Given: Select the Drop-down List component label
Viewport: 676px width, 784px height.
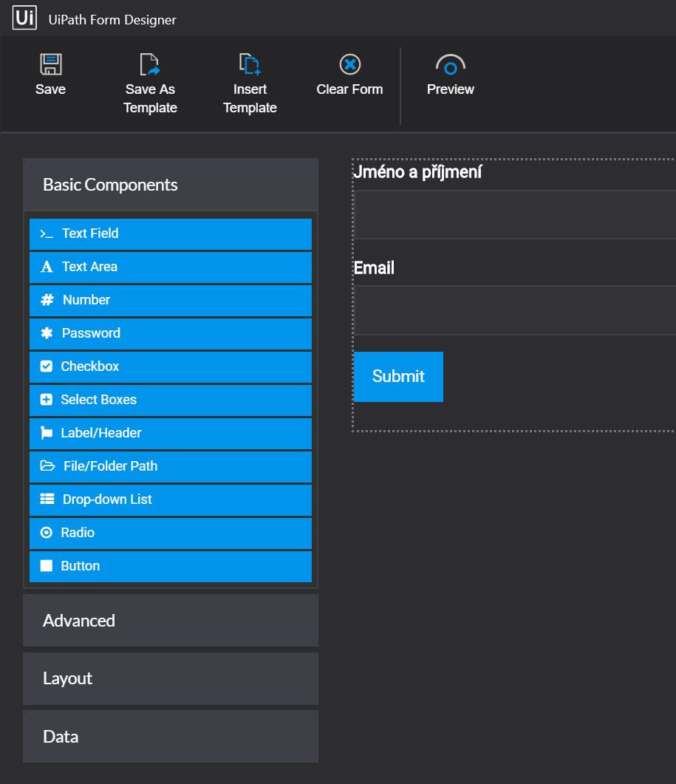Looking at the screenshot, I should click(107, 499).
